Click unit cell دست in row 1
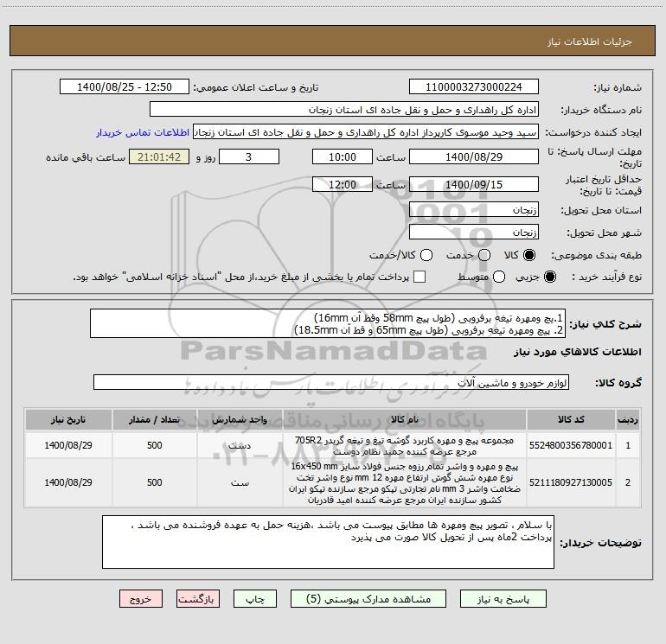666x644 pixels. pyautogui.click(x=240, y=445)
